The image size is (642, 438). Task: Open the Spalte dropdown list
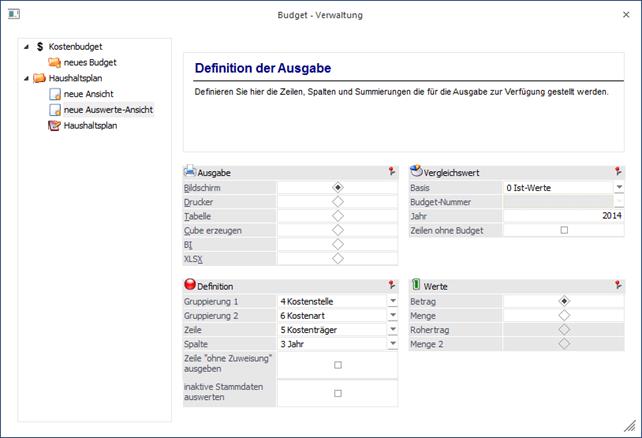392,343
